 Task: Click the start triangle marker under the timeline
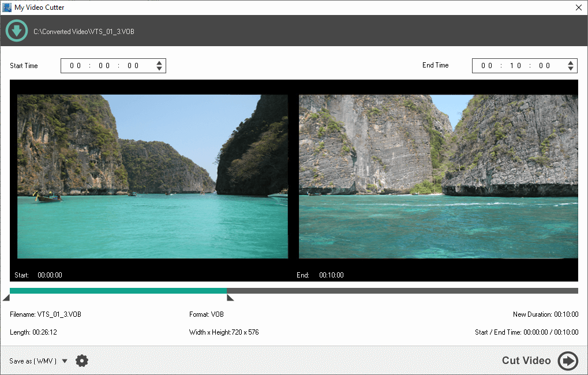(x=6, y=298)
